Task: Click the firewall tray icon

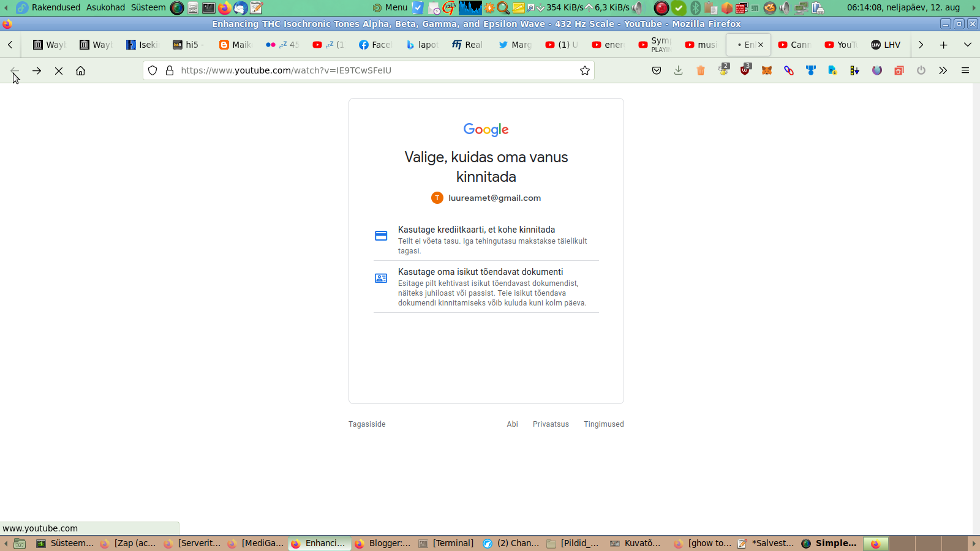Action: point(742,8)
